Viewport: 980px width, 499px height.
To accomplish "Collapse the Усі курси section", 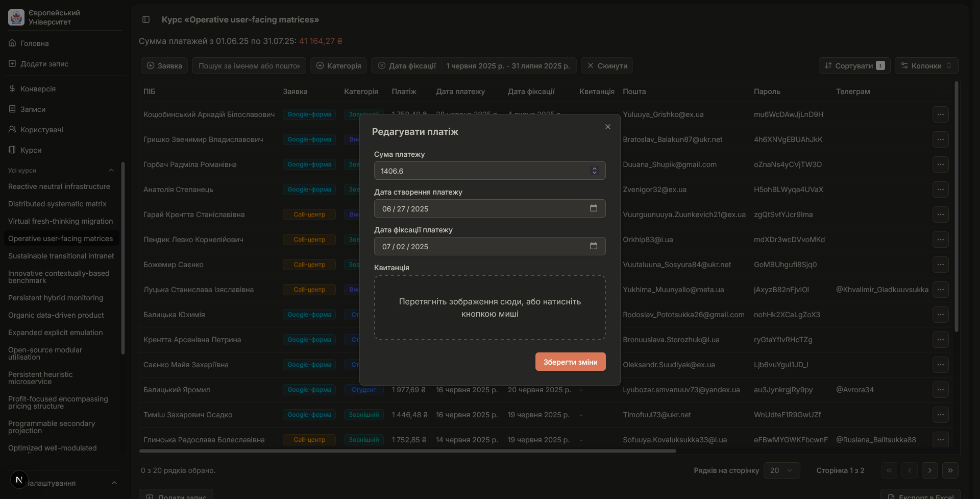I will coord(111,171).
